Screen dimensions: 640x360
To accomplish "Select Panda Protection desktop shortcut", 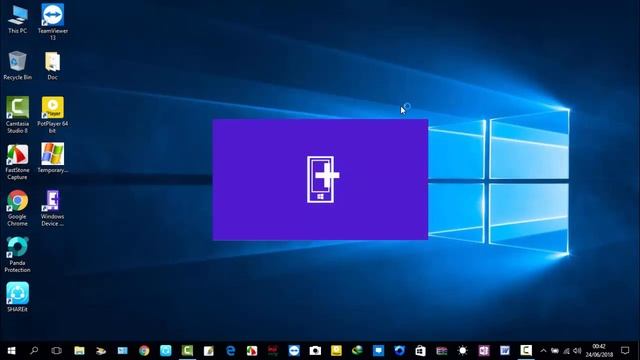I will pyautogui.click(x=18, y=255).
